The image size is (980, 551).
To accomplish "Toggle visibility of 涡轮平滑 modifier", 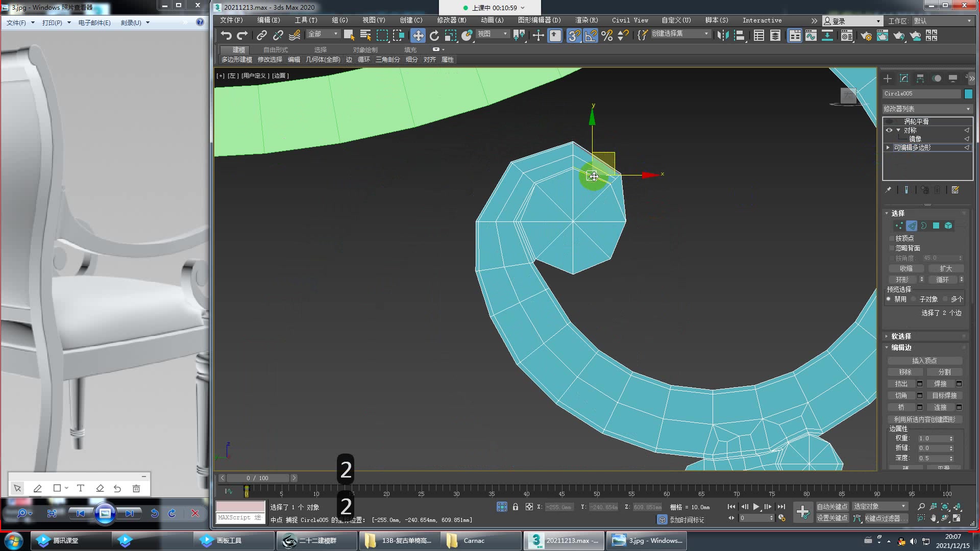I will 889,121.
